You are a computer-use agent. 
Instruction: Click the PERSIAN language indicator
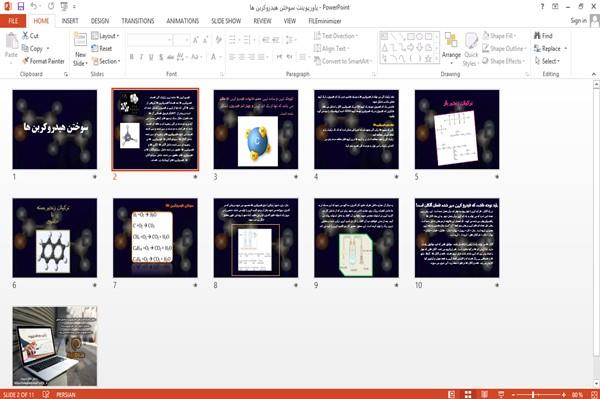pos(66,394)
